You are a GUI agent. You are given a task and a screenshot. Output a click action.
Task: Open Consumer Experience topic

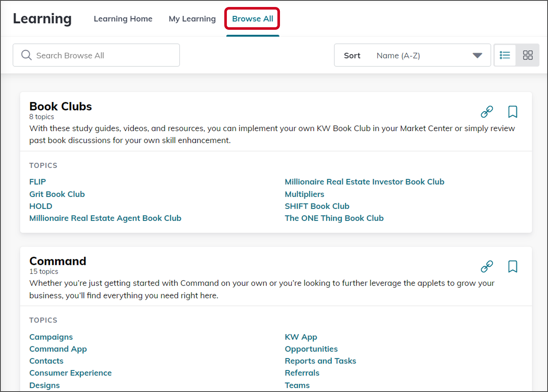click(x=70, y=373)
